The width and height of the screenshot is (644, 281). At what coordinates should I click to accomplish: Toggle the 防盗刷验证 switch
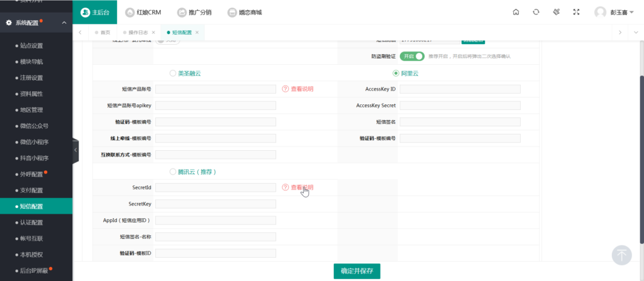pos(412,57)
